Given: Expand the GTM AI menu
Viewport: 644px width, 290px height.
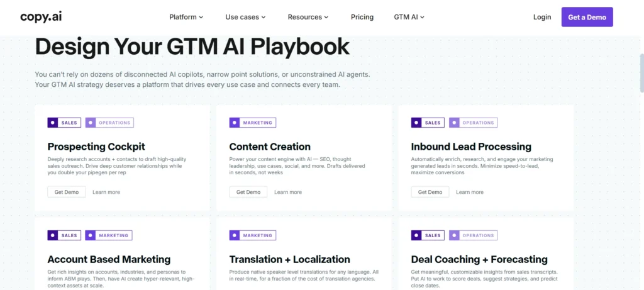Looking at the screenshot, I should pos(409,17).
